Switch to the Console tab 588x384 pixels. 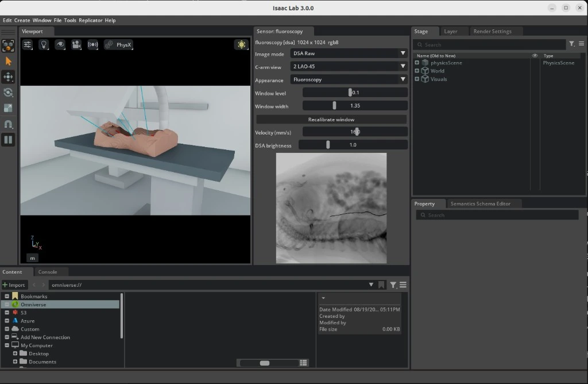[x=48, y=272]
